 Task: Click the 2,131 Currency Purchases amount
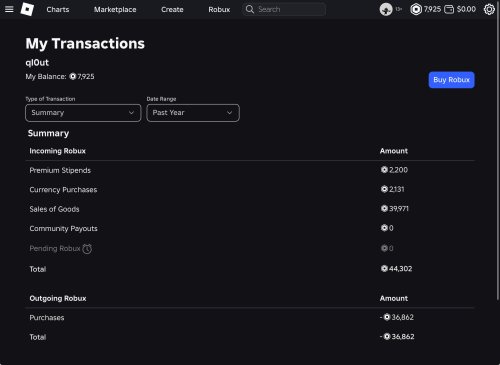(393, 189)
